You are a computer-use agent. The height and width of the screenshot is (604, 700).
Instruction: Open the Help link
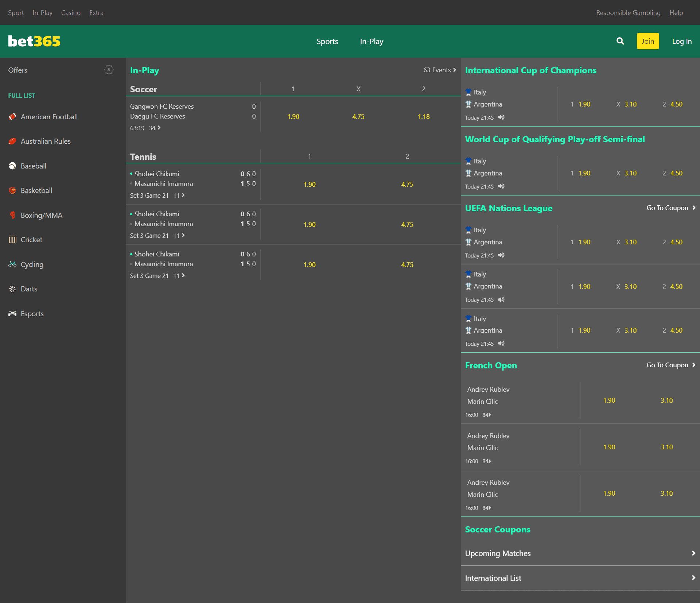(x=676, y=12)
